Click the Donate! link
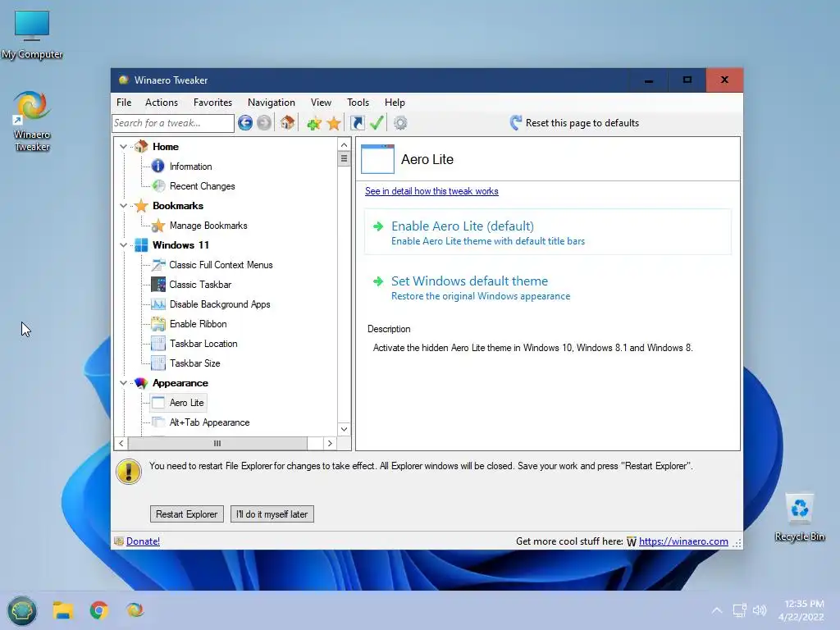This screenshot has width=840, height=630. click(143, 541)
